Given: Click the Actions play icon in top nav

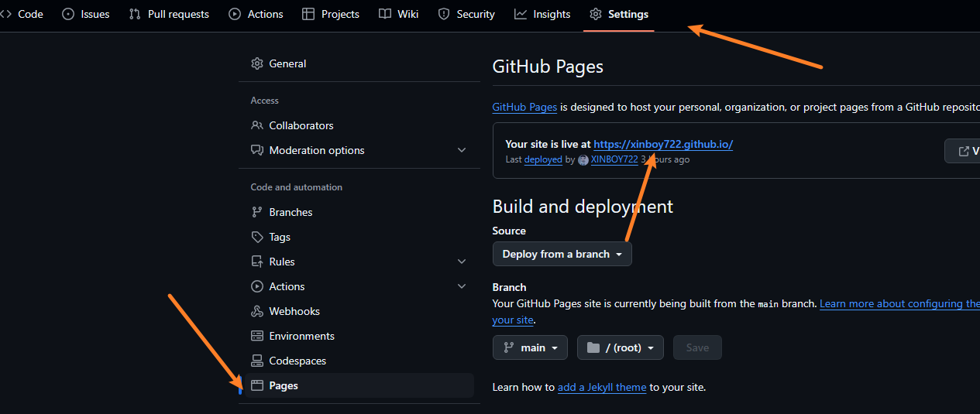Looking at the screenshot, I should [235, 14].
